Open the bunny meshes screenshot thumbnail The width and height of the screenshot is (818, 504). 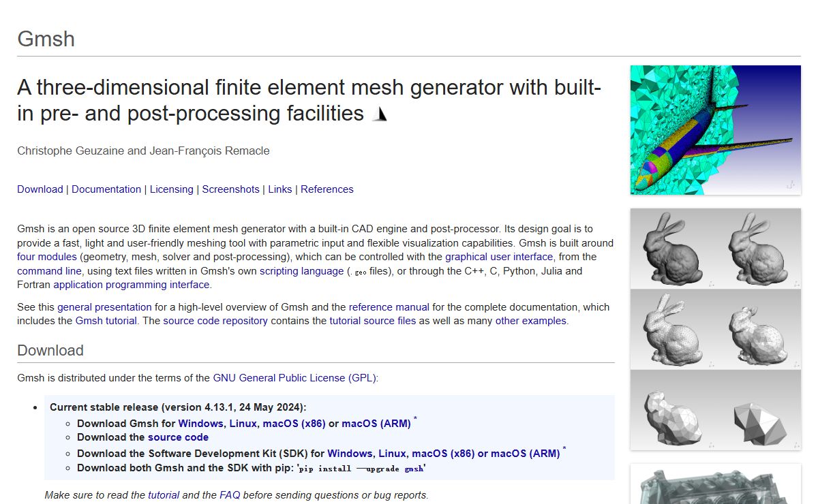pos(715,329)
